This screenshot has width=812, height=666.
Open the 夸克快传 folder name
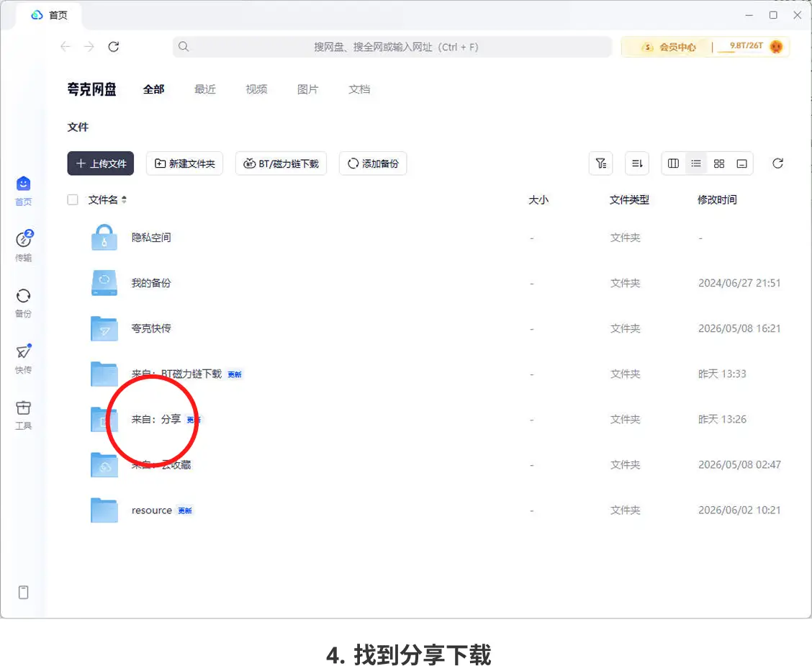pos(151,328)
